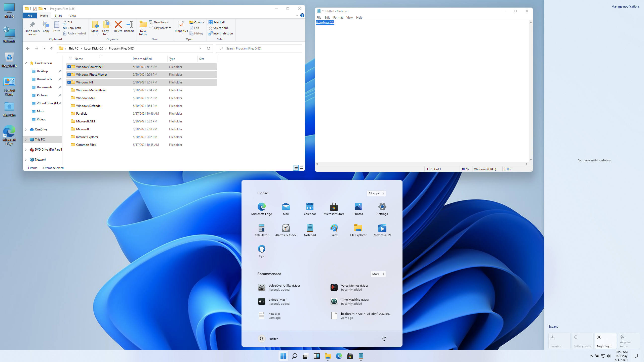The width and height of the screenshot is (644, 362).
Task: Open the View ribbon tab
Action: (72, 16)
